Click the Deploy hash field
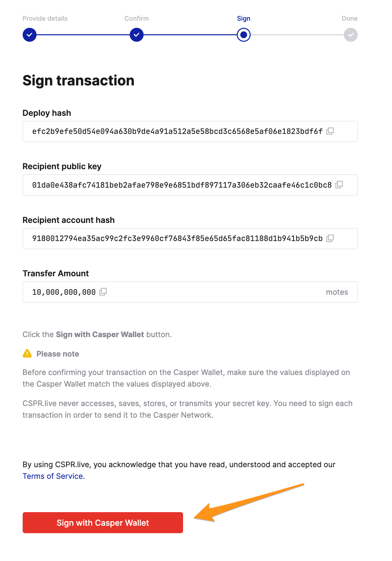392x561 pixels. pyautogui.click(x=177, y=131)
